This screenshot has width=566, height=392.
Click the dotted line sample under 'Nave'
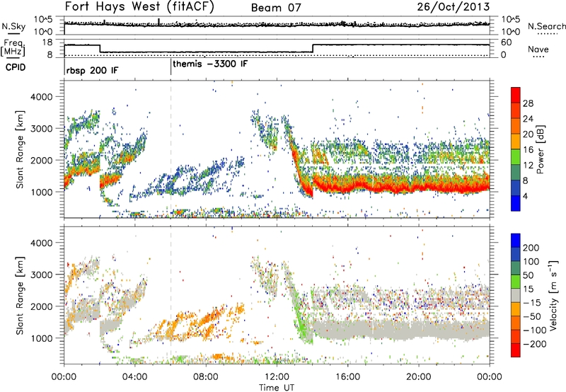[x=538, y=57]
